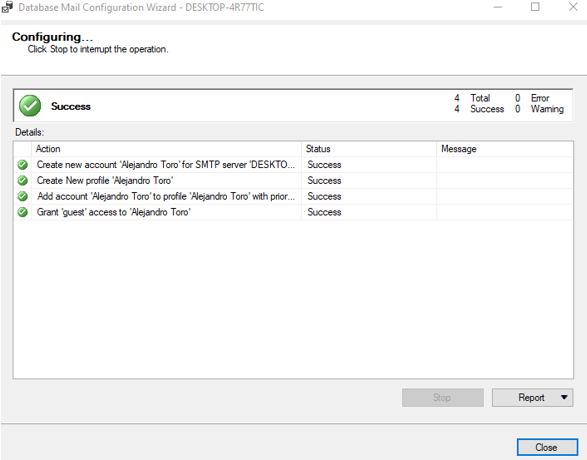Image resolution: width=587 pixels, height=460 pixels.
Task: Click success icon beside 'Grant guest access' row
Action: pyautogui.click(x=22, y=212)
